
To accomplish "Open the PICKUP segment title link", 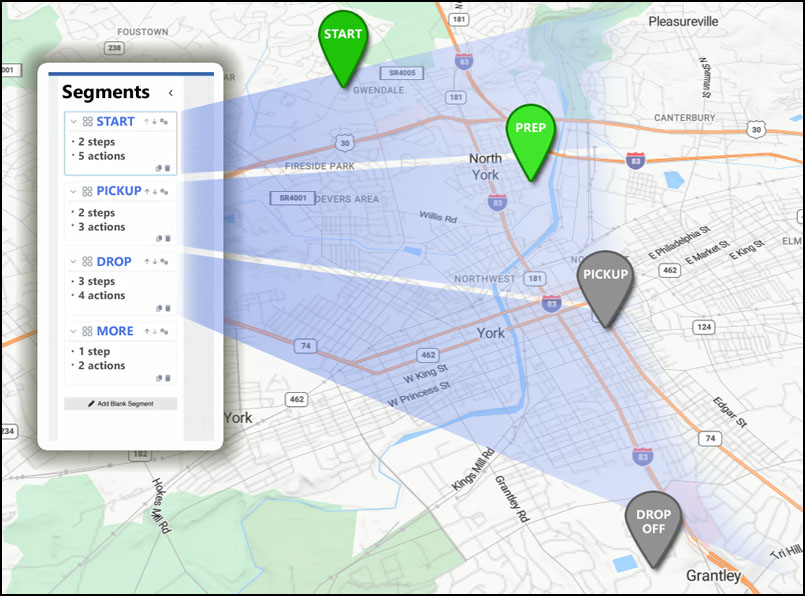I will pos(118,191).
